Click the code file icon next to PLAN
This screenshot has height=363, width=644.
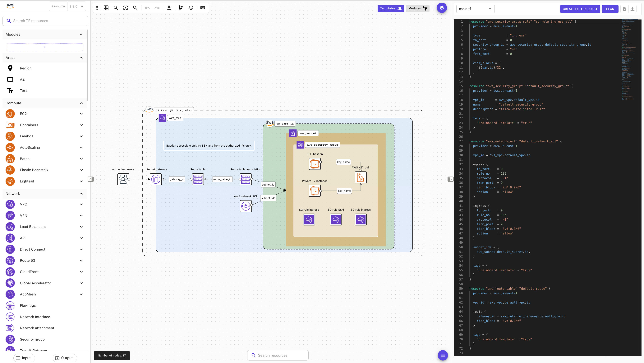[x=624, y=9]
